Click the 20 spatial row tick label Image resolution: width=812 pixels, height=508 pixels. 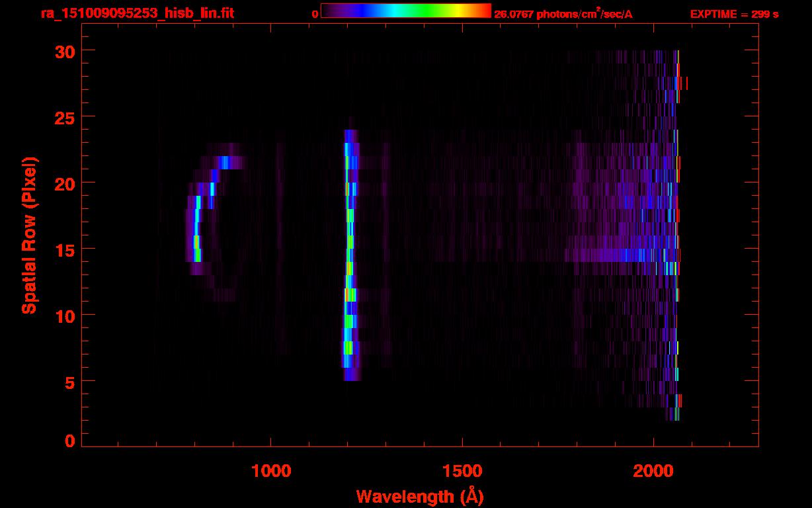(x=65, y=183)
